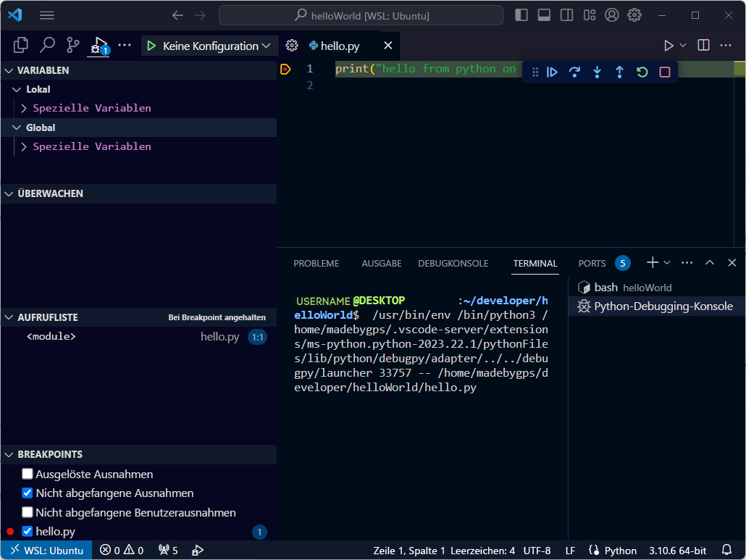This screenshot has height=560, width=746.
Task: Click the Step Into debug icon
Action: click(x=596, y=72)
